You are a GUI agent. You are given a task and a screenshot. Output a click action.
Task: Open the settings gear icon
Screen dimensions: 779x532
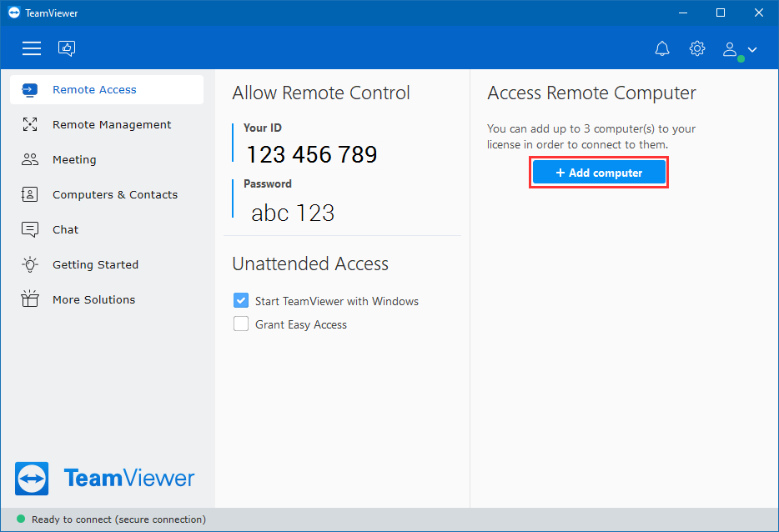pos(697,48)
